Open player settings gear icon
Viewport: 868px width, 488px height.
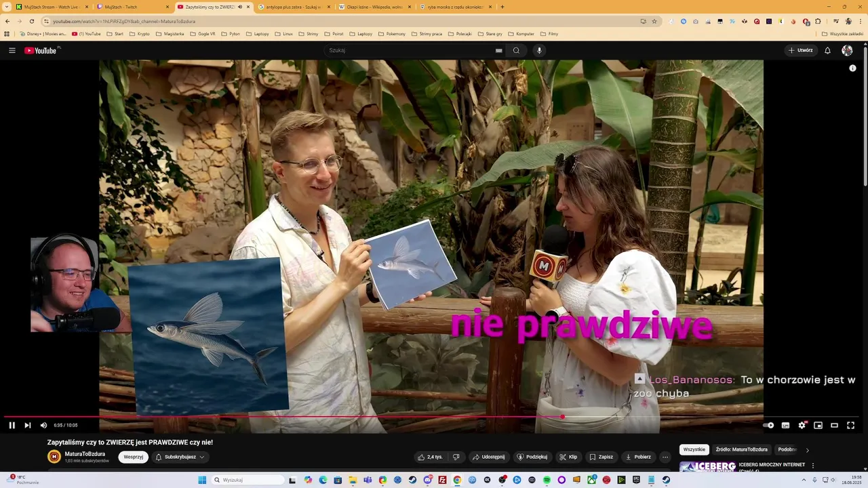pyautogui.click(x=802, y=426)
